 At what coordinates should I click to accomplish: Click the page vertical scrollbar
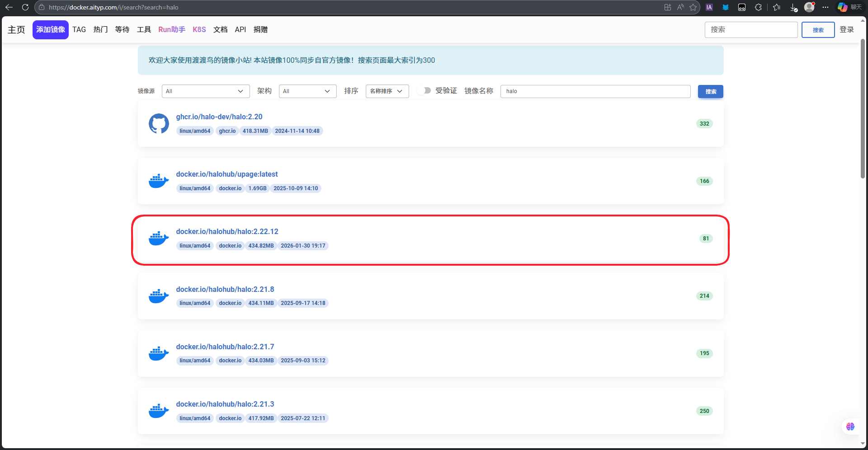[x=863, y=108]
